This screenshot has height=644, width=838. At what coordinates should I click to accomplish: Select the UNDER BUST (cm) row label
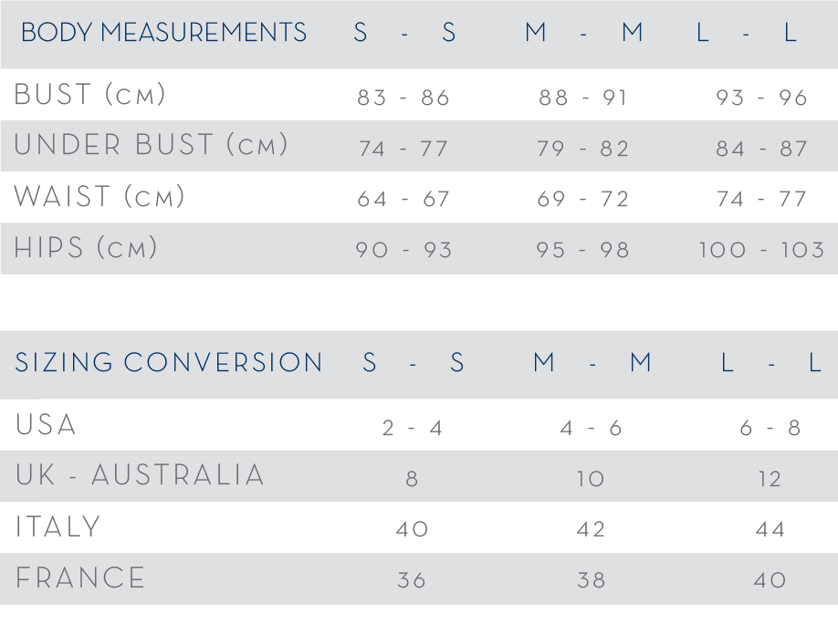[152, 145]
